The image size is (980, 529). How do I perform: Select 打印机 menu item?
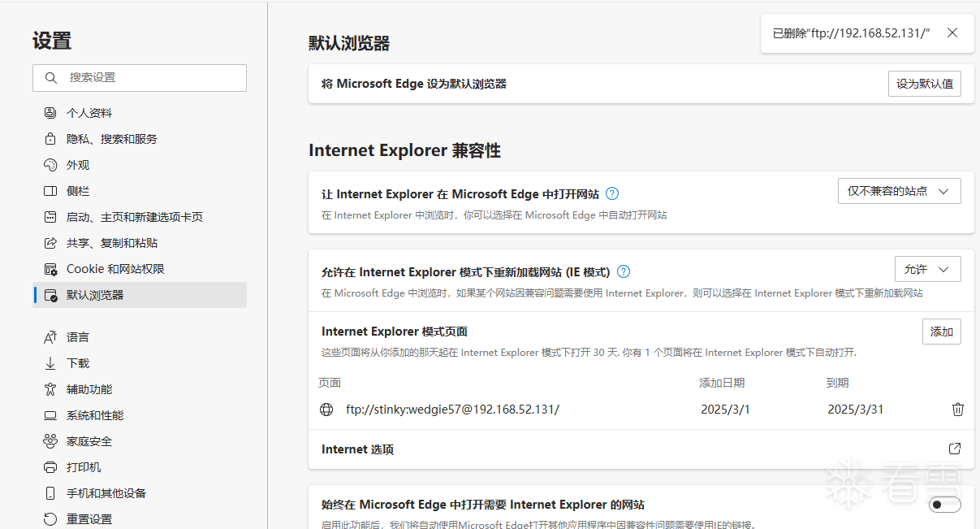coord(140,467)
